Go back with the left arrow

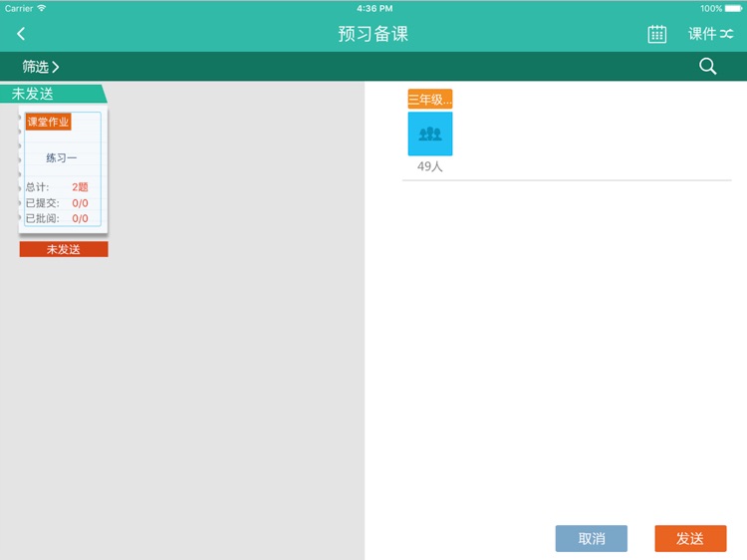21,34
